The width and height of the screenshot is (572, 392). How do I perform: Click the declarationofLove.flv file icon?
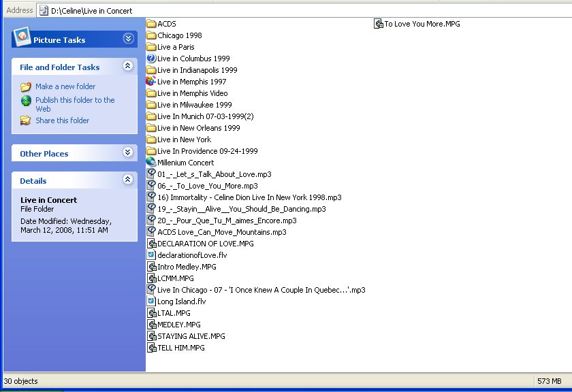[x=151, y=255]
